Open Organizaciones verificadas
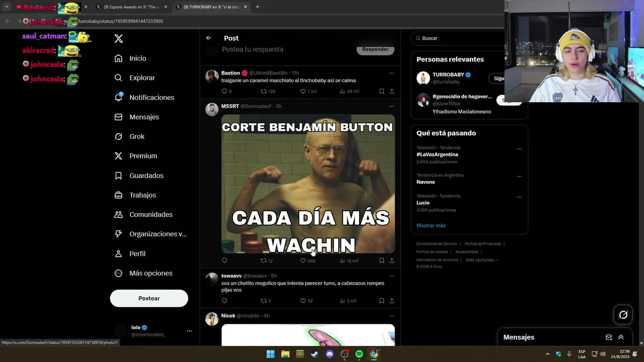Screen dimensions: 644x362 tap(150, 234)
